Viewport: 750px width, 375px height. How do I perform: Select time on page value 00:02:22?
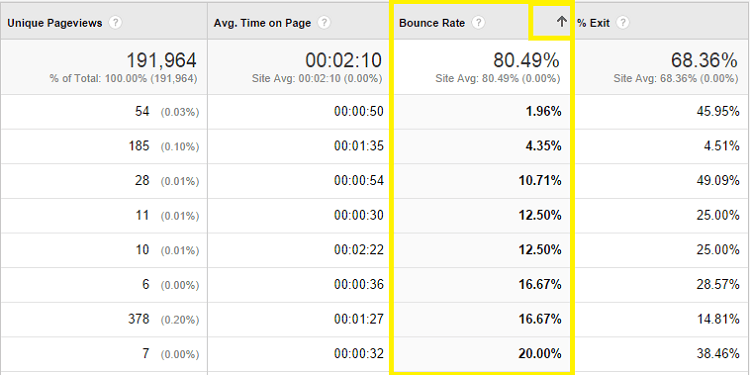click(359, 250)
